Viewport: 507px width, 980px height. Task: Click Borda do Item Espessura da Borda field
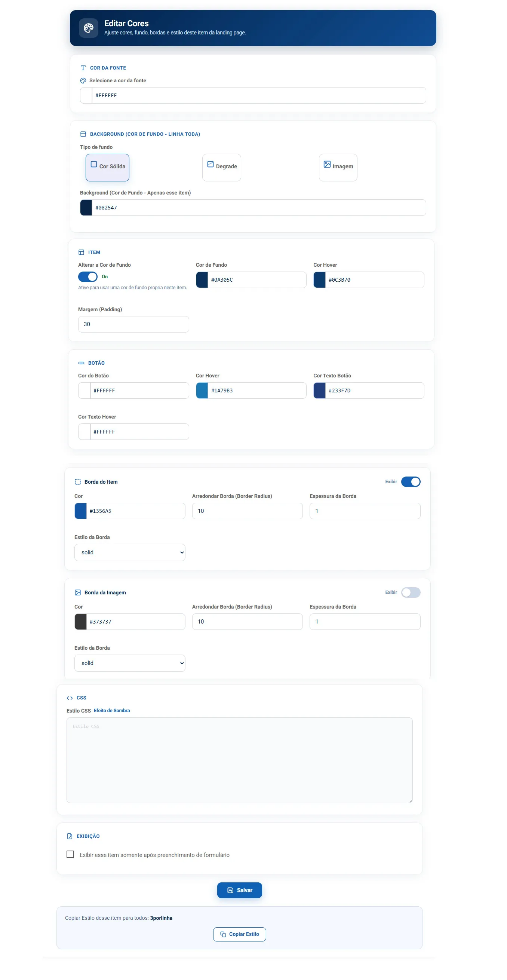365,511
